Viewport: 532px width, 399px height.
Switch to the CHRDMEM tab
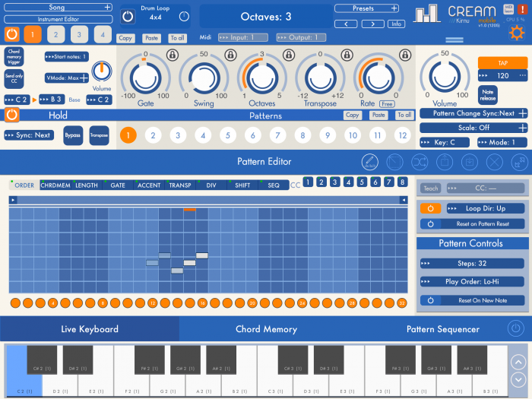coord(55,185)
